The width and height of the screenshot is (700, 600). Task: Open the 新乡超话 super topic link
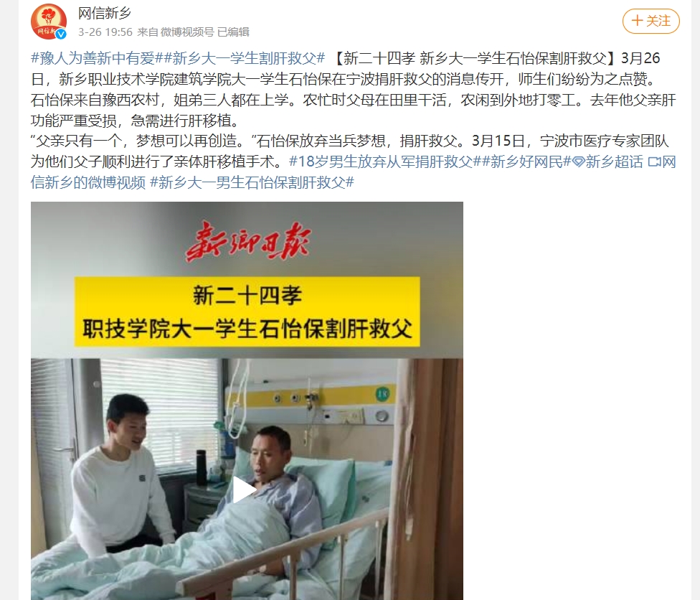click(614, 161)
